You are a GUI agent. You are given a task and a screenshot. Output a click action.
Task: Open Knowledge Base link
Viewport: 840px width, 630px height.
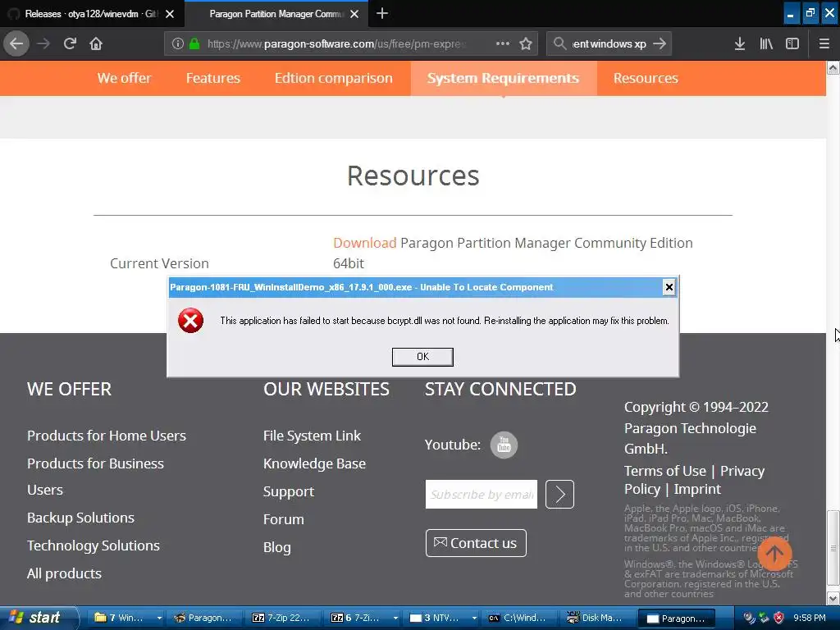coord(314,463)
